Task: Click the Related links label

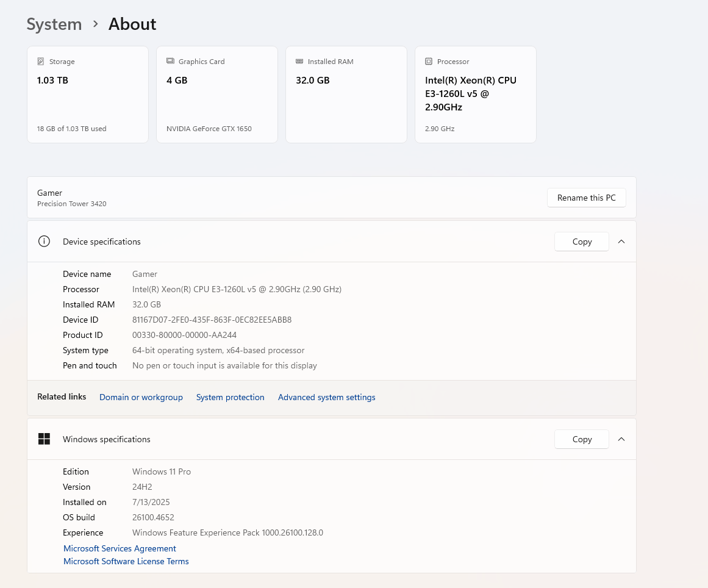Action: pyautogui.click(x=62, y=396)
